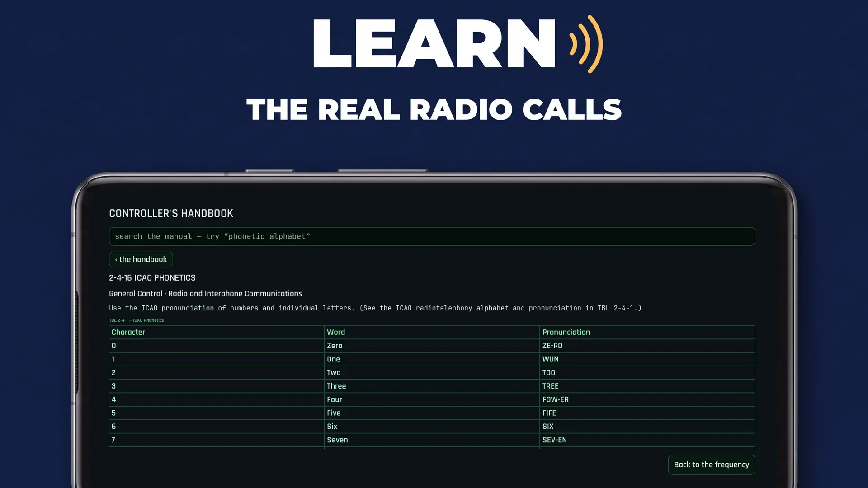The width and height of the screenshot is (868, 488).
Task: Click the 'FOW-ER' pronunciation cell
Action: 647,399
